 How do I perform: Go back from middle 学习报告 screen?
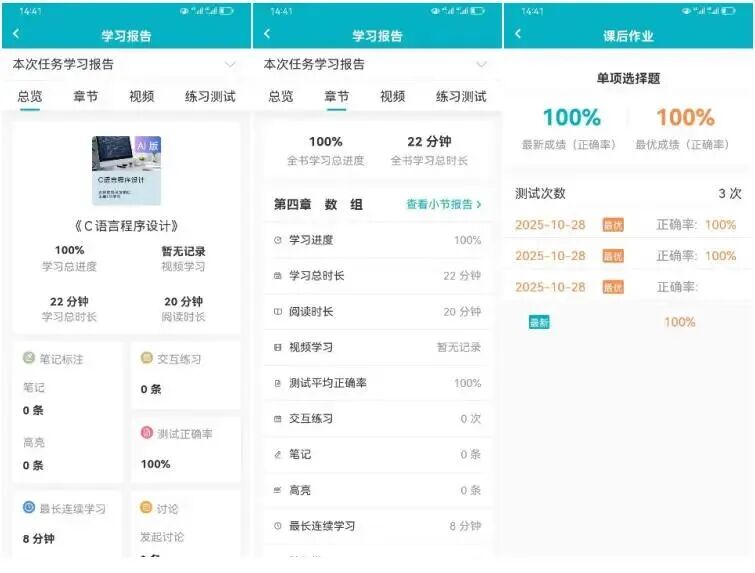pos(267,34)
